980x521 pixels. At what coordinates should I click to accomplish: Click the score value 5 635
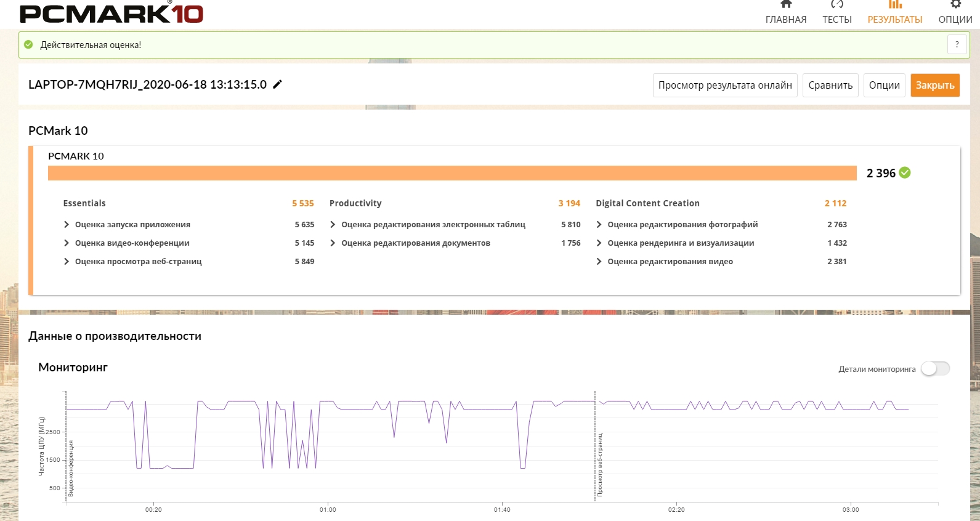(304, 225)
